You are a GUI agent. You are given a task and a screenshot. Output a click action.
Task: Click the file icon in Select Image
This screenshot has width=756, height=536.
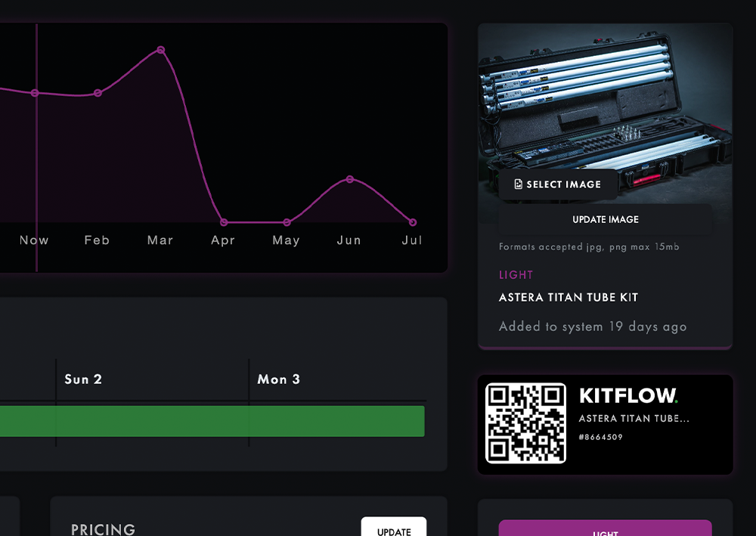[x=518, y=184]
